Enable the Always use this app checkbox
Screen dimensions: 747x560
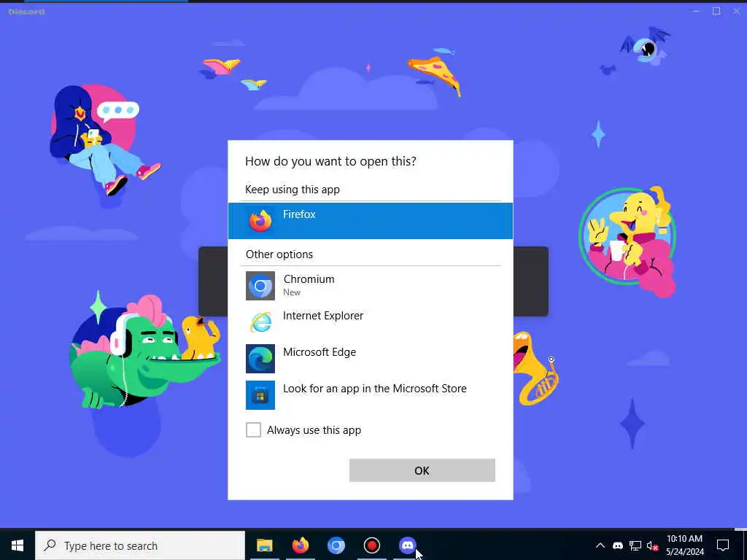(253, 429)
